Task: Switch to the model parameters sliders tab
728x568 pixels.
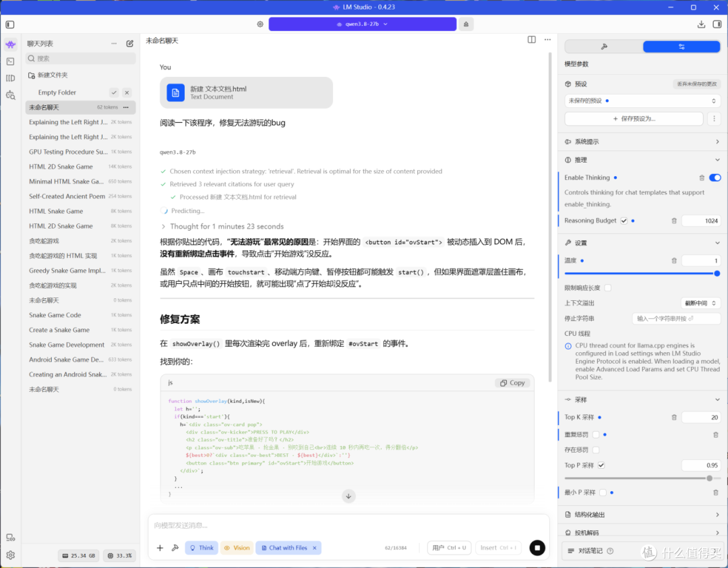Action: point(681,47)
